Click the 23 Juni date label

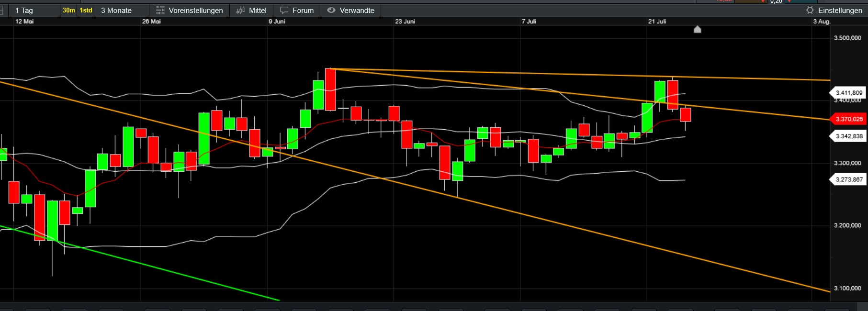click(405, 22)
